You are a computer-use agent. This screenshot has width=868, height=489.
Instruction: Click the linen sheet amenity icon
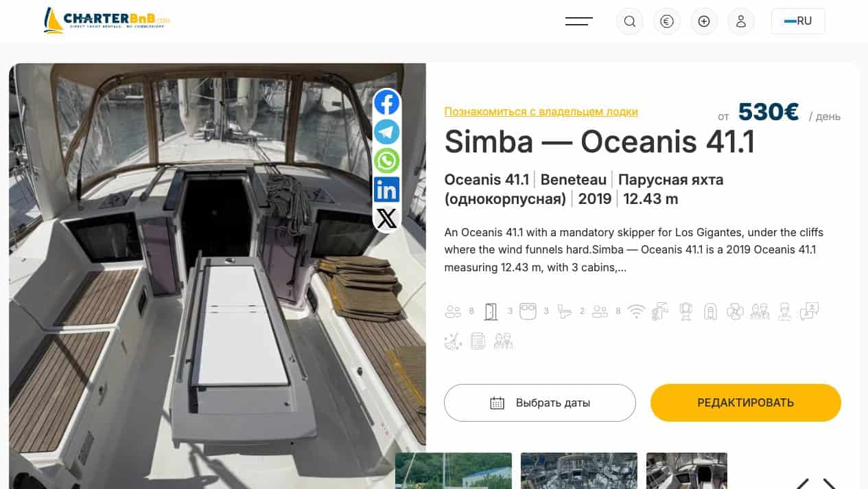(478, 341)
